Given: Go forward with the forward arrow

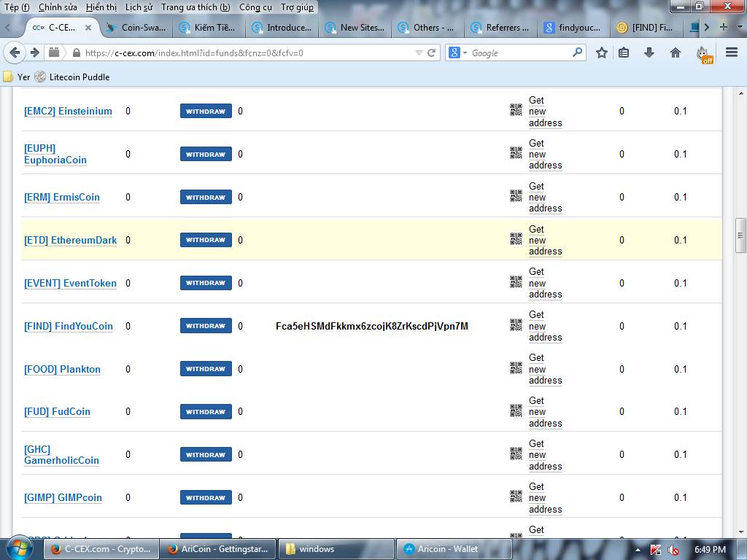Looking at the screenshot, I should [34, 52].
